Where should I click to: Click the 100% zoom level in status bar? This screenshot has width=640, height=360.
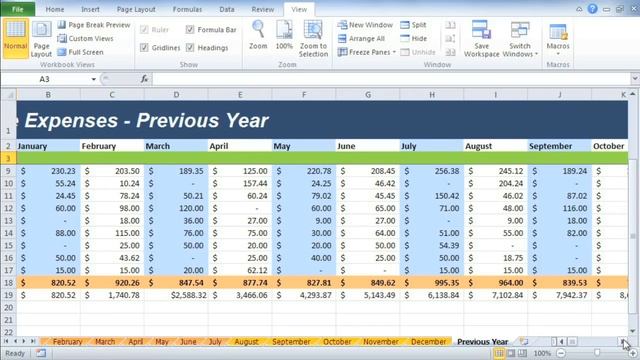tap(542, 353)
